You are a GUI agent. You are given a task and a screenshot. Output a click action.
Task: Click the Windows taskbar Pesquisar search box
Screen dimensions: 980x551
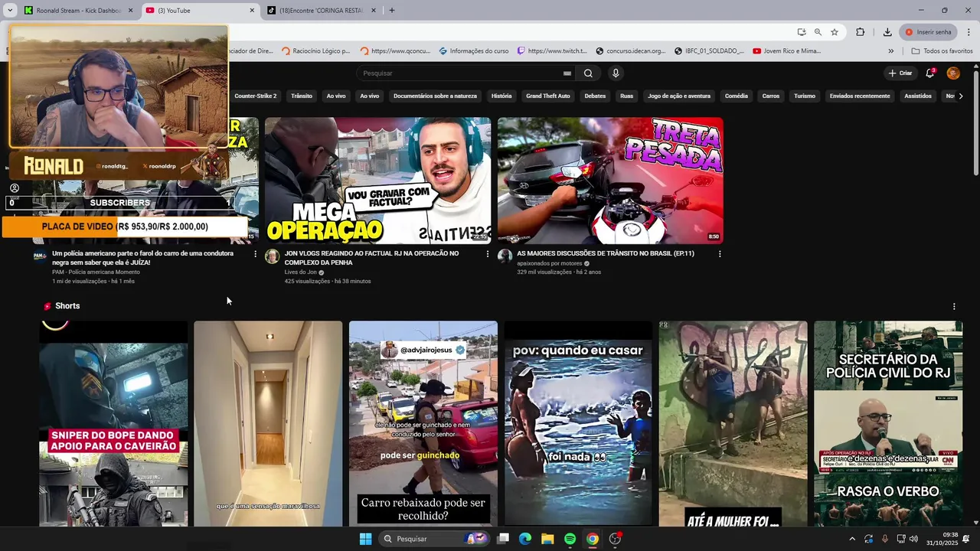tap(433, 539)
